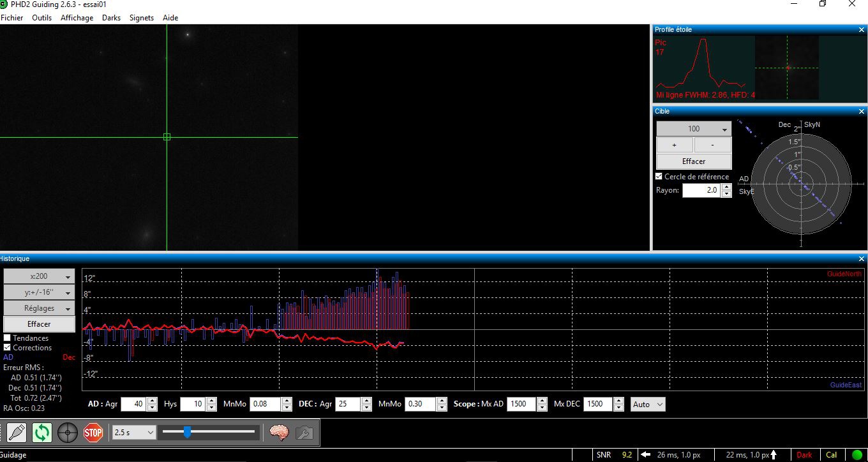This screenshot has height=462, width=868.
Task: Click the PHD2 app icon in title bar
Action: (x=3, y=4)
